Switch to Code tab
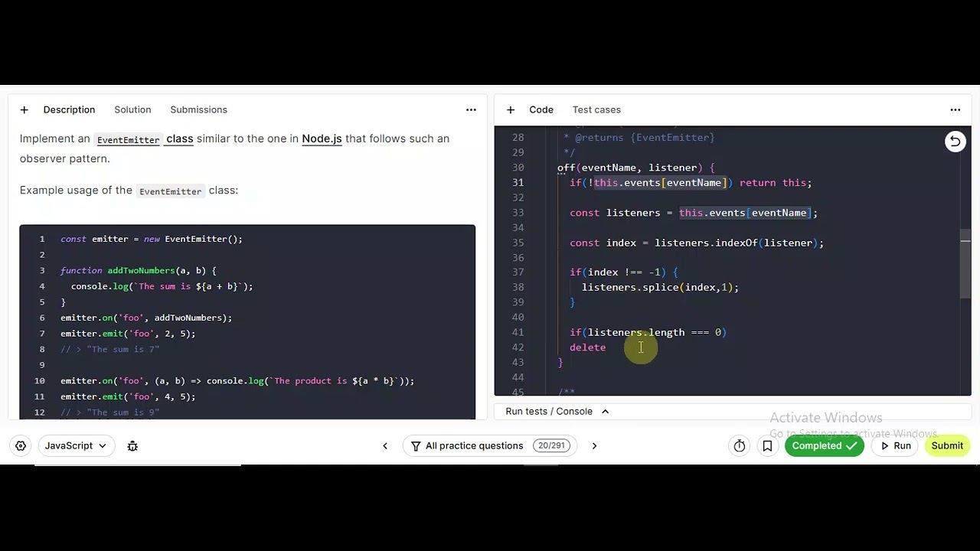Viewport: 980px width, 551px height. [541, 110]
